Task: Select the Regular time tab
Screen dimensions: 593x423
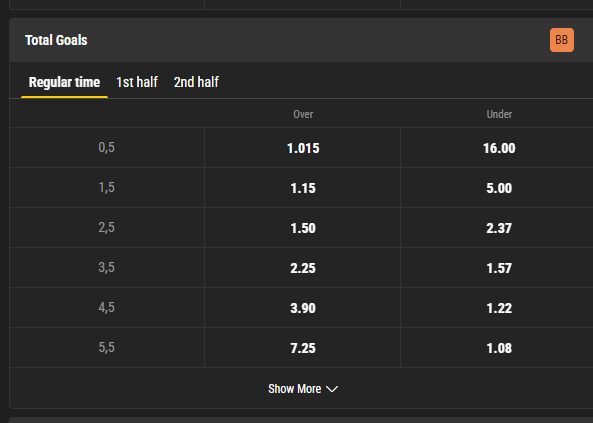Action: (x=64, y=82)
